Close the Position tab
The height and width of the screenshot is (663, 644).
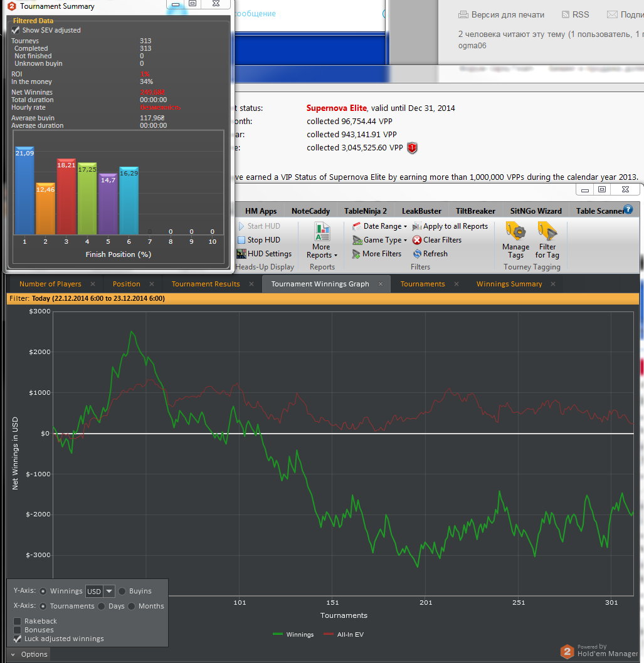pos(152,284)
